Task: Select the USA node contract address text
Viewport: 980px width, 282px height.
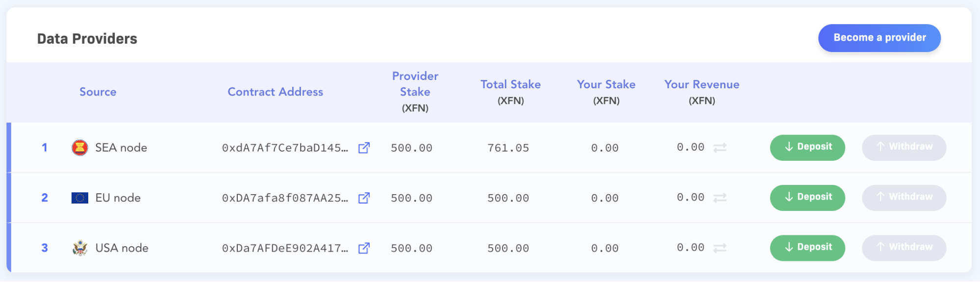Action: pyautogui.click(x=285, y=248)
